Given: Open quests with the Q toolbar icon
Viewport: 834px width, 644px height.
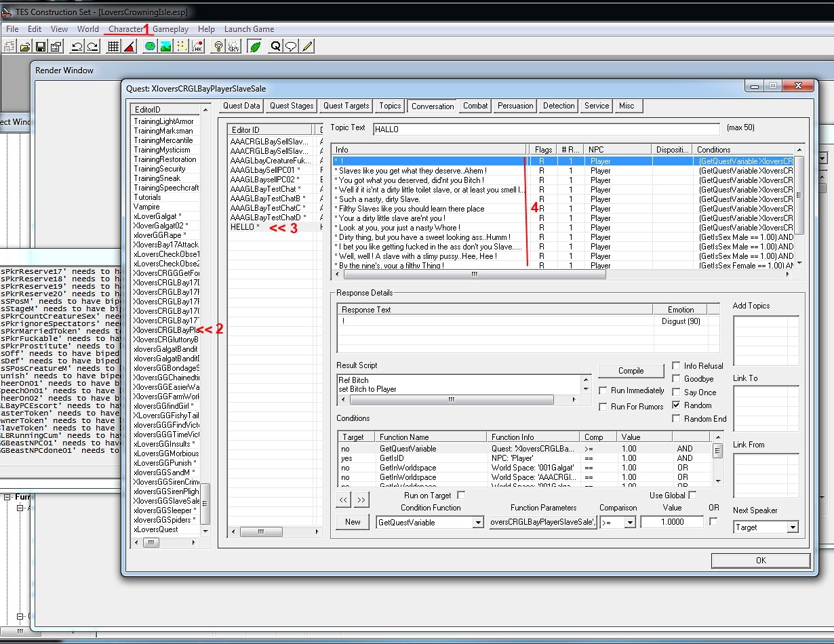Looking at the screenshot, I should point(275,46).
